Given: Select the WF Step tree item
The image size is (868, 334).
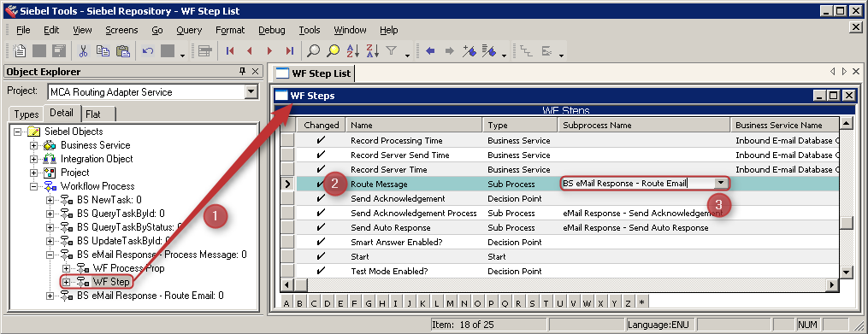Looking at the screenshot, I should 111,282.
